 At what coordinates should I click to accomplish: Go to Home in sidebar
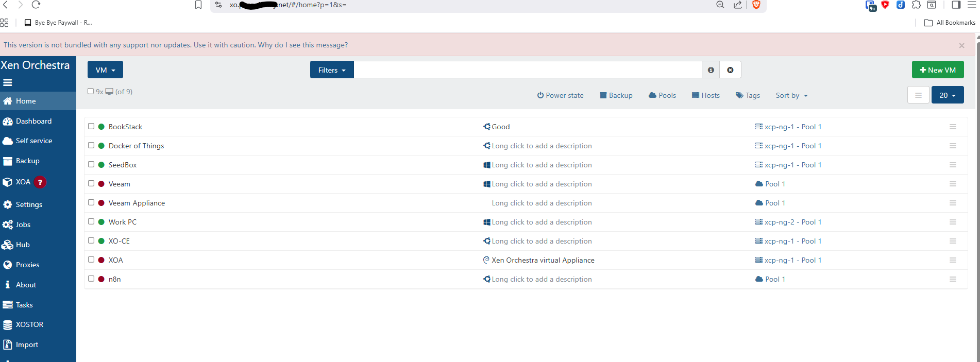[38, 101]
